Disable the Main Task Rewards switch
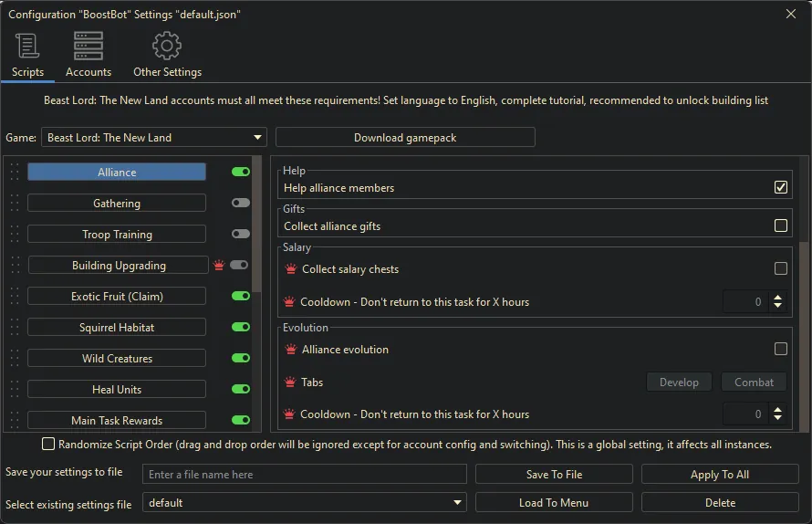 241,420
